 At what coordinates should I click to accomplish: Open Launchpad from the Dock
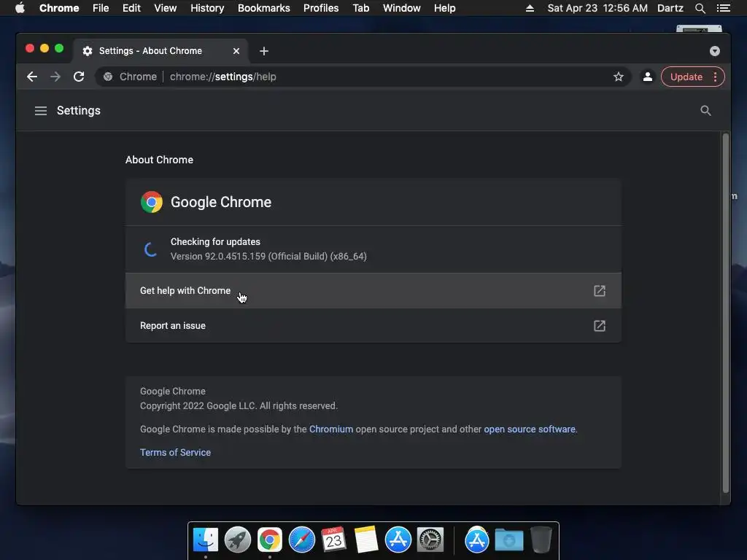[238, 540]
